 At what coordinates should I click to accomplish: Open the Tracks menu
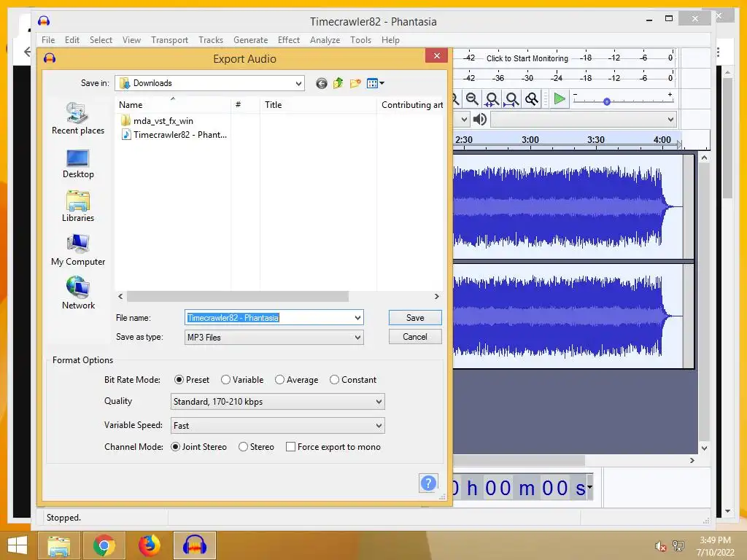coord(211,40)
